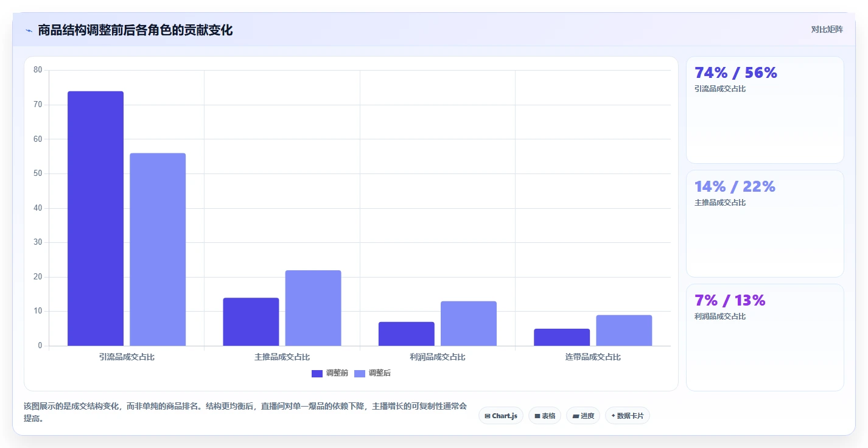Image resolution: width=868 pixels, height=448 pixels.
Task: Open the 74% / 56% stat card
Action: 765,110
